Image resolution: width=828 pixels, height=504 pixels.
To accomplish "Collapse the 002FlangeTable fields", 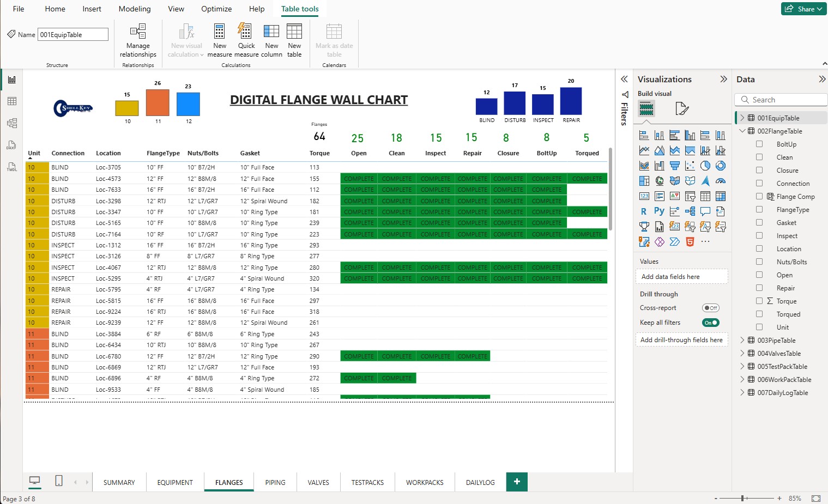I will pos(742,131).
